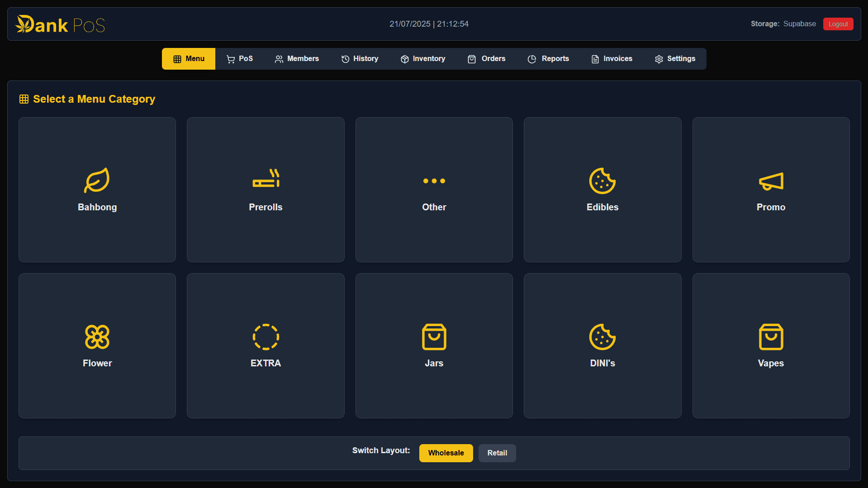868x488 pixels.
Task: Switch layout to Retail
Action: (497, 453)
